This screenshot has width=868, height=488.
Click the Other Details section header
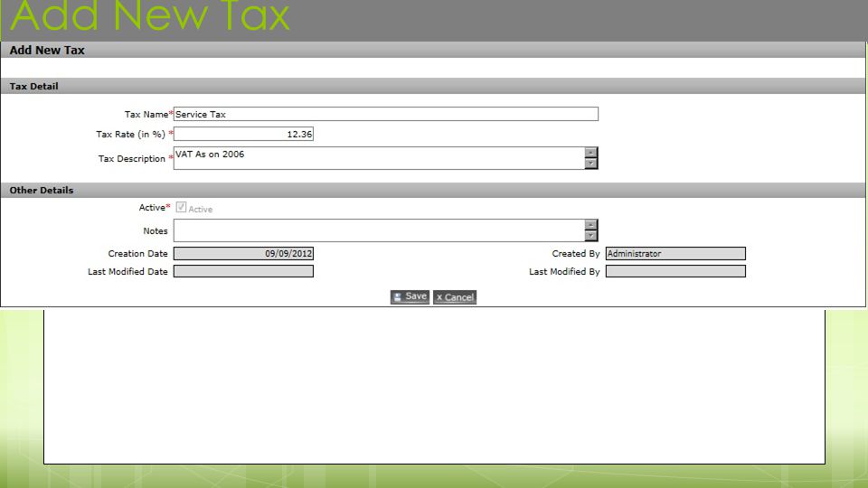click(x=433, y=190)
